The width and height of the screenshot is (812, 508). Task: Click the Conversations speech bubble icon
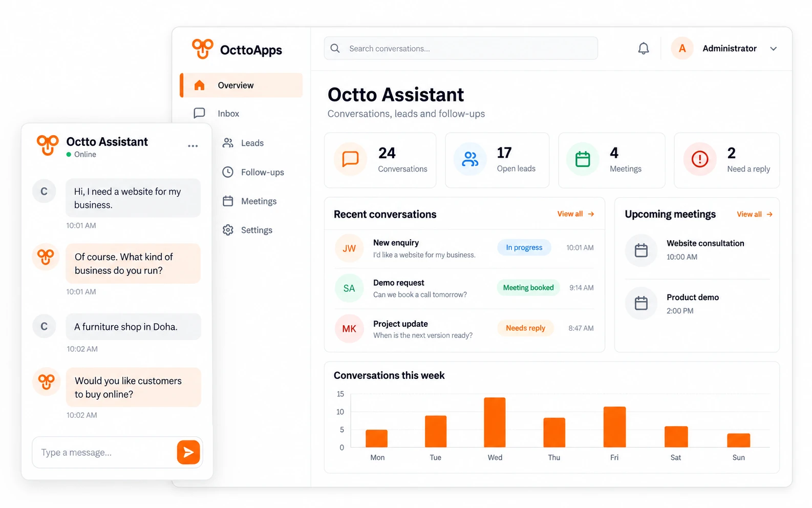(x=350, y=159)
